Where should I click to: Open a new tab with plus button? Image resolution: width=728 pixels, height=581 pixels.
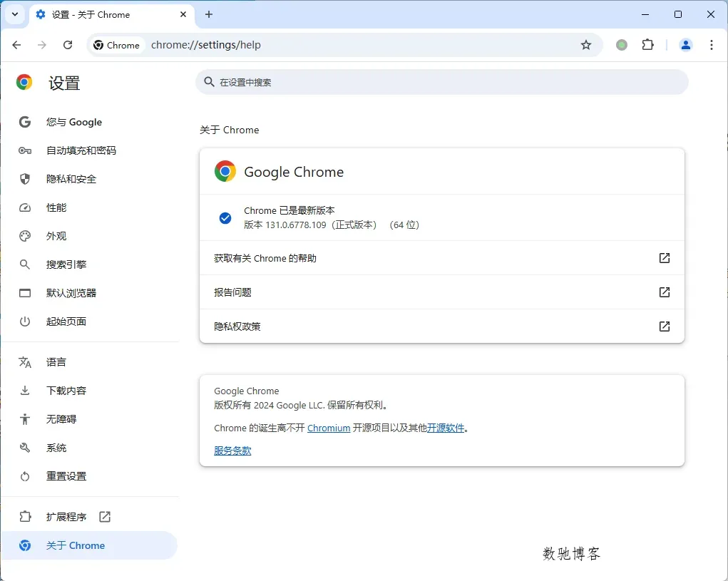pos(209,14)
